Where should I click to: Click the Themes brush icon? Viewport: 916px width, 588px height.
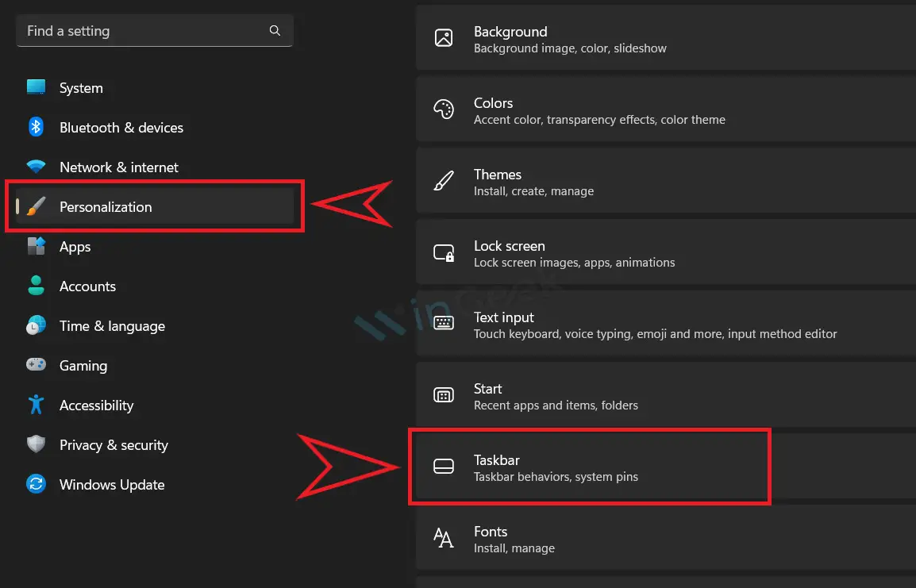(x=444, y=181)
